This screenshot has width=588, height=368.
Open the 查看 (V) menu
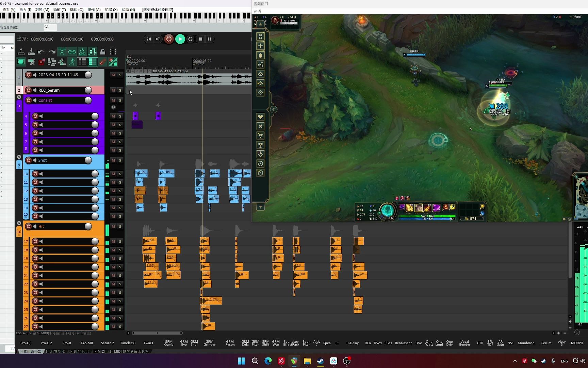[x=9, y=10]
